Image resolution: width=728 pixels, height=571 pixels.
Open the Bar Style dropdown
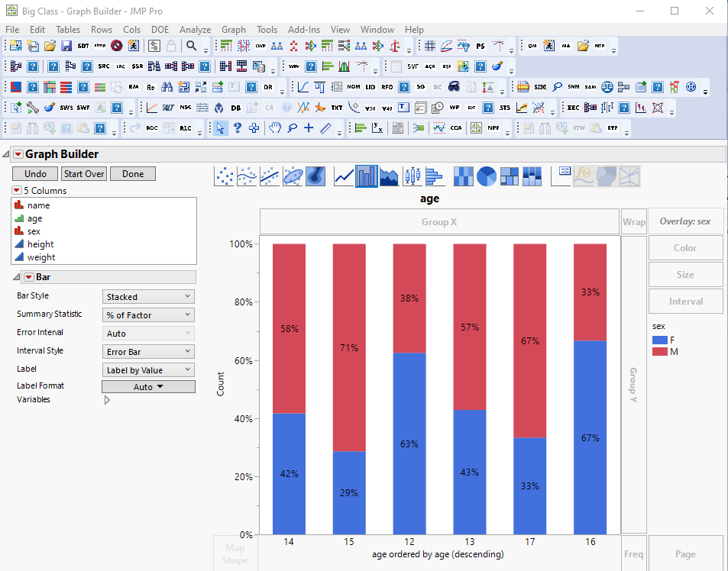[x=147, y=296]
